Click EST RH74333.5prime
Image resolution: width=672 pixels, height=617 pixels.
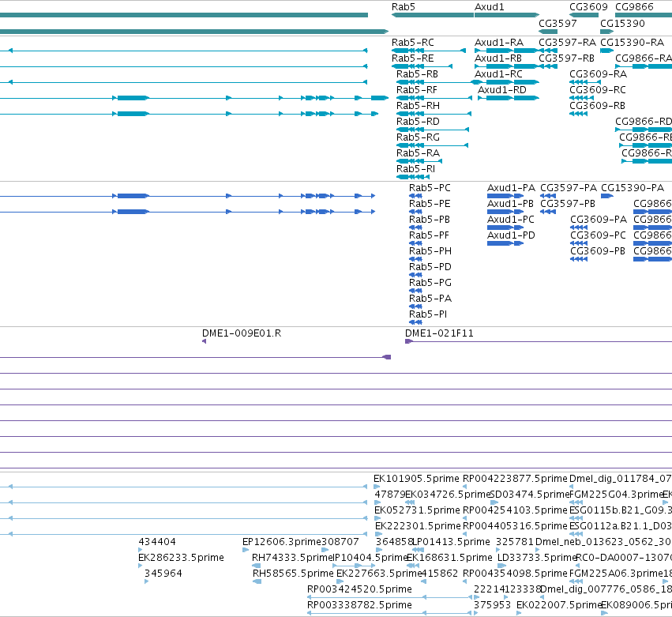293,559
